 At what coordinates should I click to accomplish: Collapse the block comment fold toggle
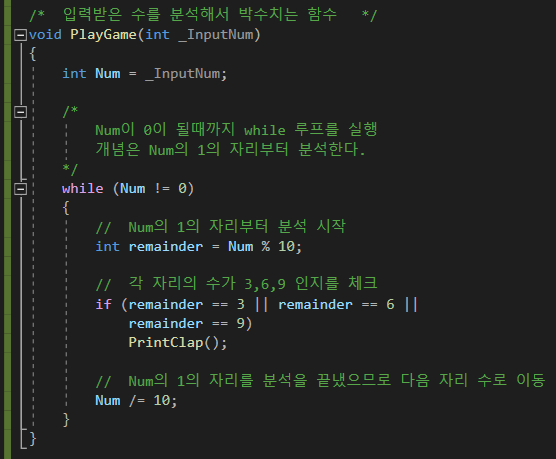click(20, 112)
